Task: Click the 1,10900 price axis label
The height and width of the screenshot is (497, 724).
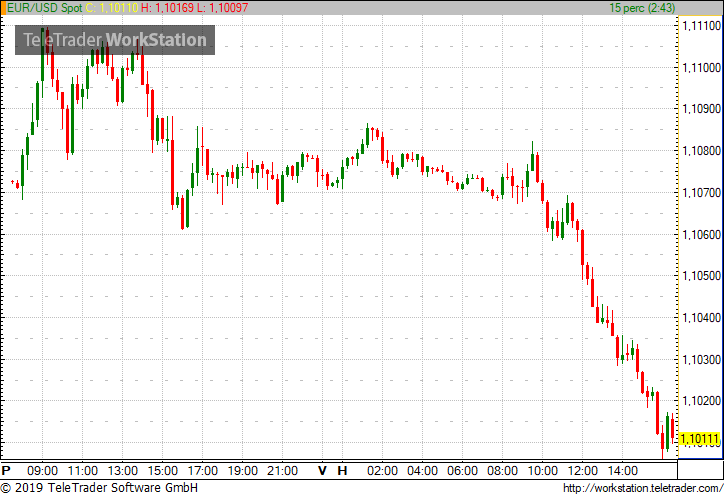Action: click(701, 109)
